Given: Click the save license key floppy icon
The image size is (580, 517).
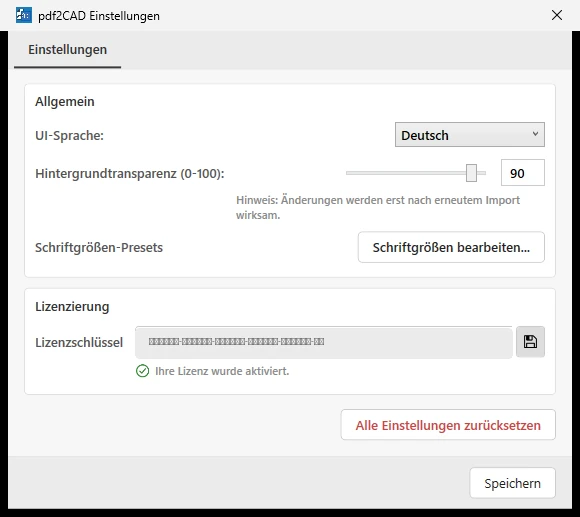Looking at the screenshot, I should (x=530, y=342).
